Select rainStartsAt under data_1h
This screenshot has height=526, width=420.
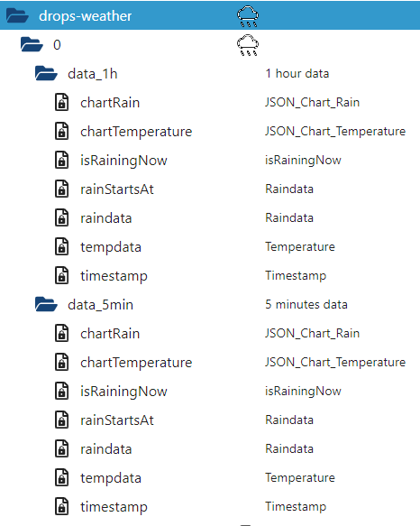point(117,189)
